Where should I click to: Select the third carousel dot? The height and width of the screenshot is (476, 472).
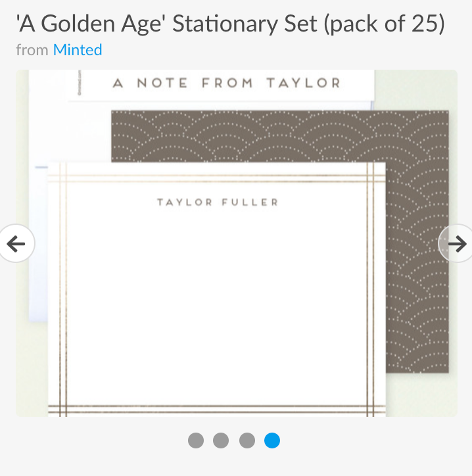247,440
